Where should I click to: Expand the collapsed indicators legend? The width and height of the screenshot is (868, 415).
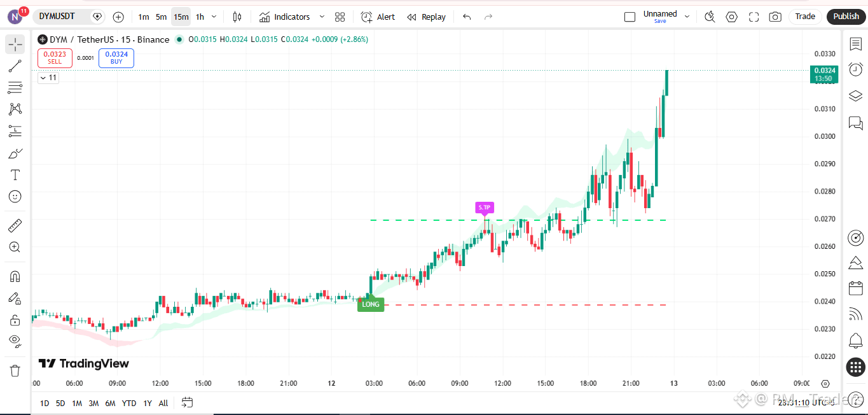pos(48,78)
